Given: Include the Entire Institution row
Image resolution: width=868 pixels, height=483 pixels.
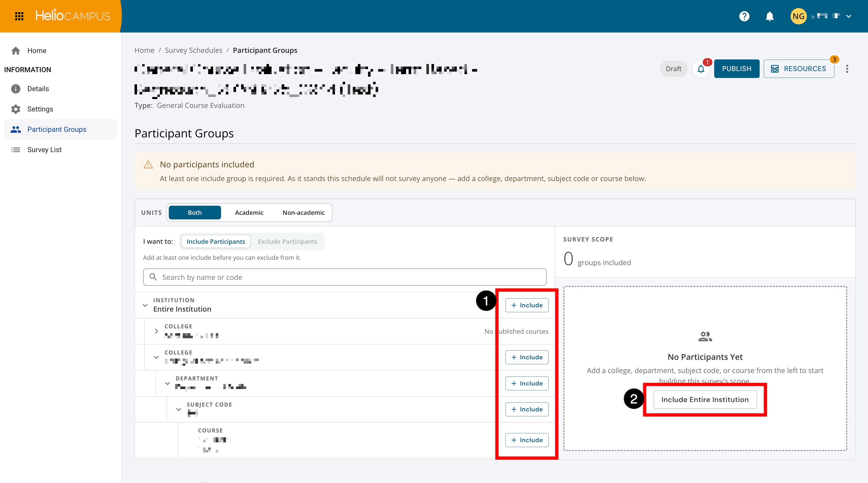Looking at the screenshot, I should coord(527,305).
